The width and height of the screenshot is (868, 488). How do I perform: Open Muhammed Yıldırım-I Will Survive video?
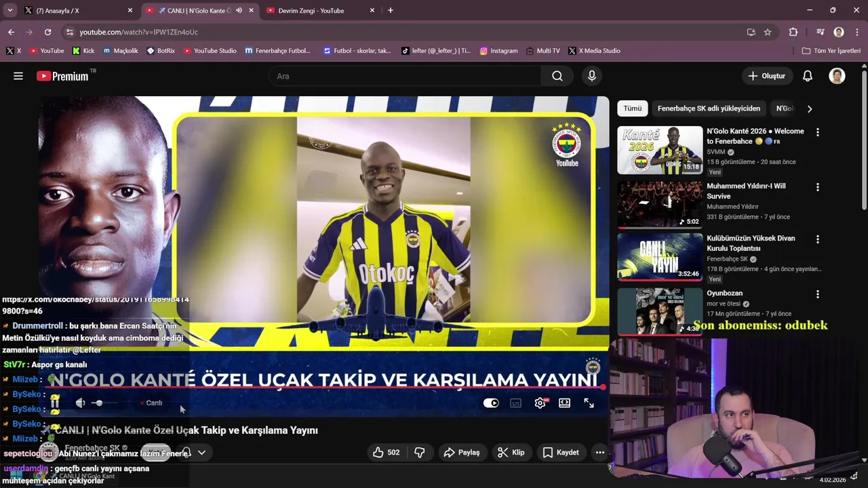point(746,191)
